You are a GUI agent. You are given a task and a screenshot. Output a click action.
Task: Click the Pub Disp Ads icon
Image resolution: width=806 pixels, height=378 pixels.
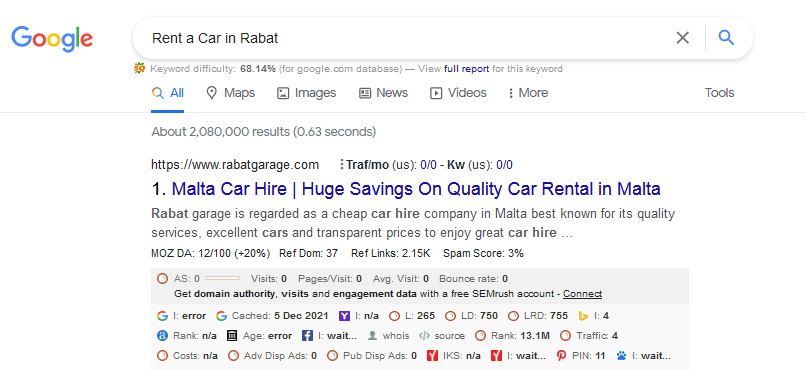332,355
